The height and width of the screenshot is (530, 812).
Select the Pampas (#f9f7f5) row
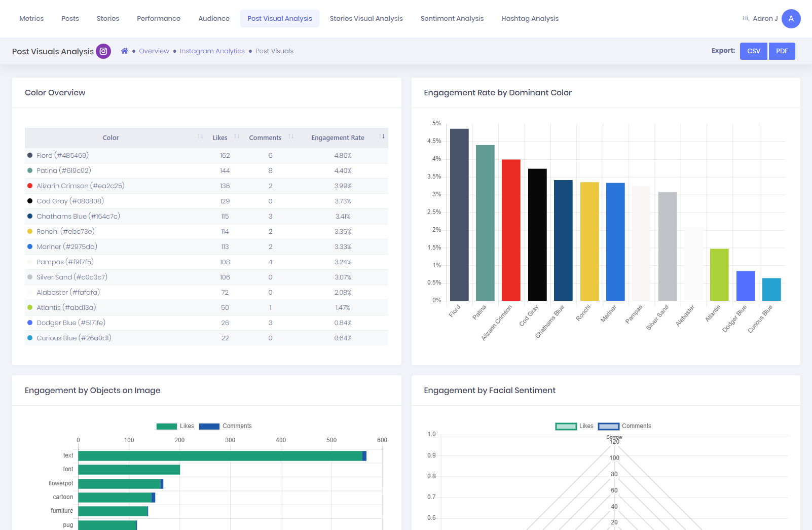pos(206,262)
